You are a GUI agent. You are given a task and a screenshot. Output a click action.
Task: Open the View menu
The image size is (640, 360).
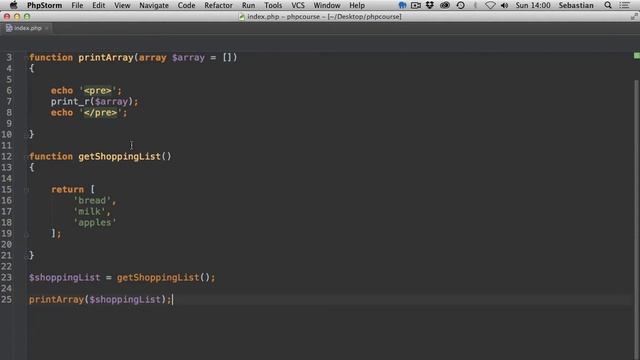click(x=122, y=5)
